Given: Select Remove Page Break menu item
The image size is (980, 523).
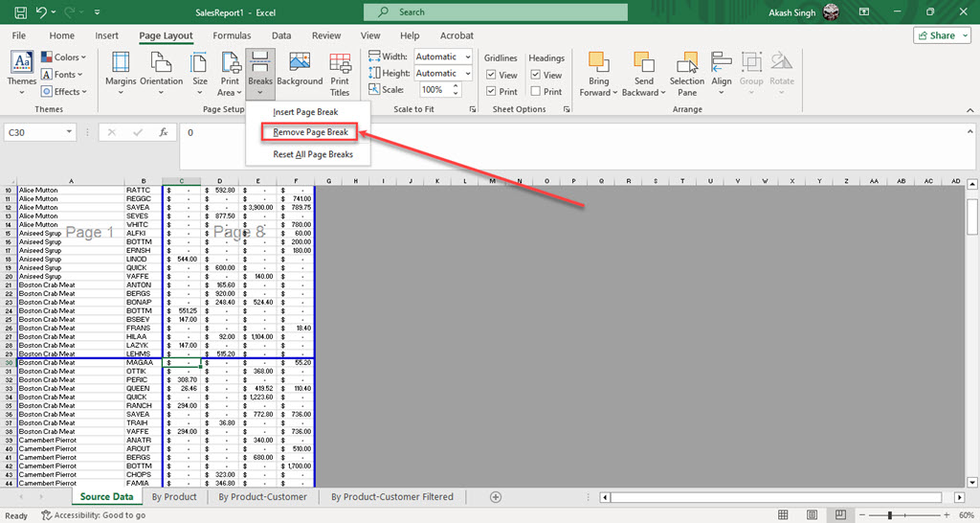Looking at the screenshot, I should [x=310, y=132].
